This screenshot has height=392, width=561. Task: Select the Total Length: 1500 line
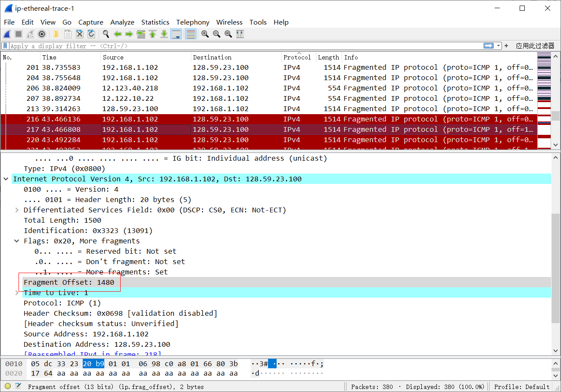[62, 220]
